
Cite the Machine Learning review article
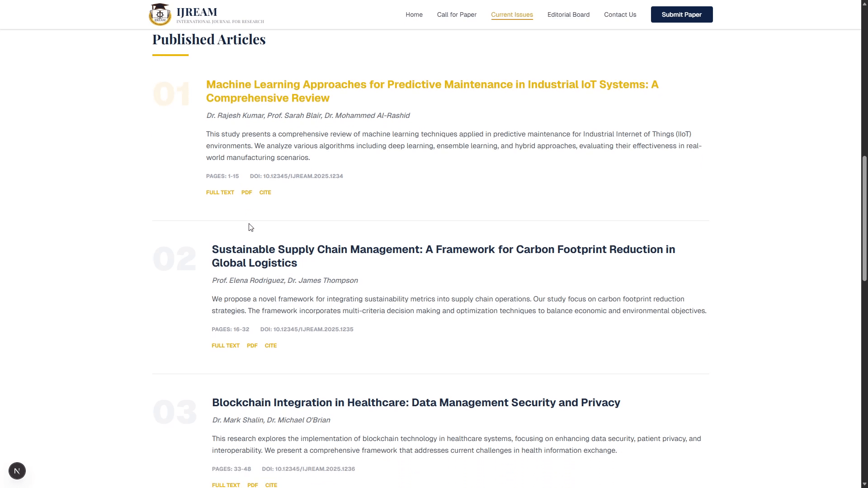[265, 192]
